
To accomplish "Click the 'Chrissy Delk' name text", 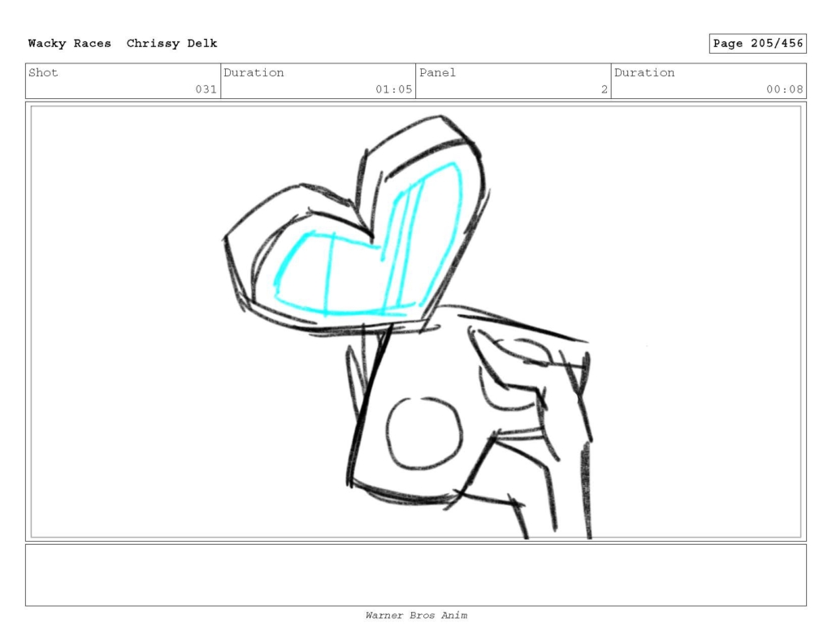I will [171, 44].
